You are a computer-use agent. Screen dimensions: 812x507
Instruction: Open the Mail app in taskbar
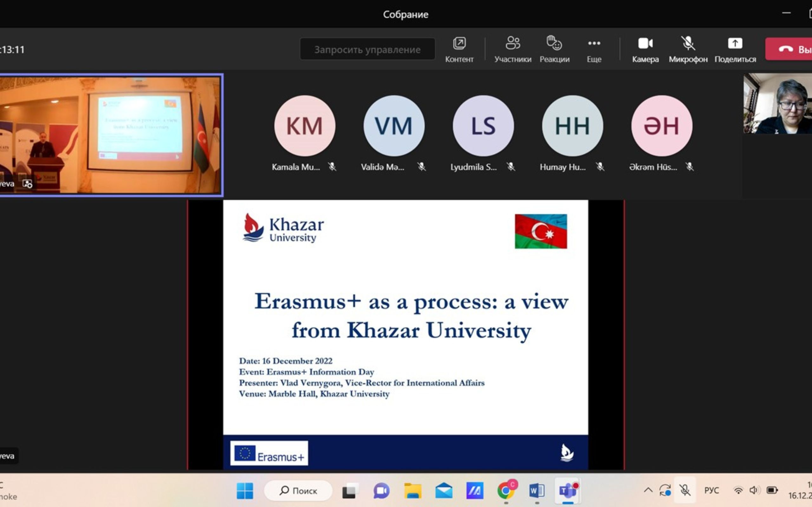tap(443, 491)
